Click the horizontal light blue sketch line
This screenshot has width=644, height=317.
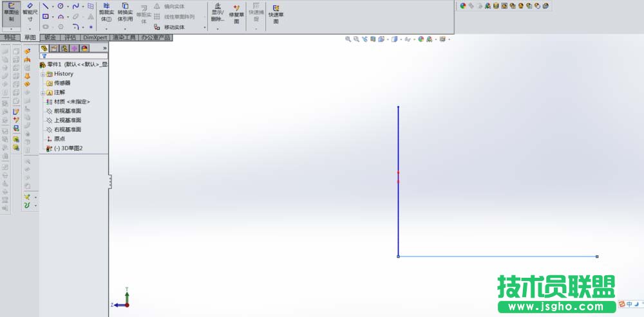click(497, 257)
